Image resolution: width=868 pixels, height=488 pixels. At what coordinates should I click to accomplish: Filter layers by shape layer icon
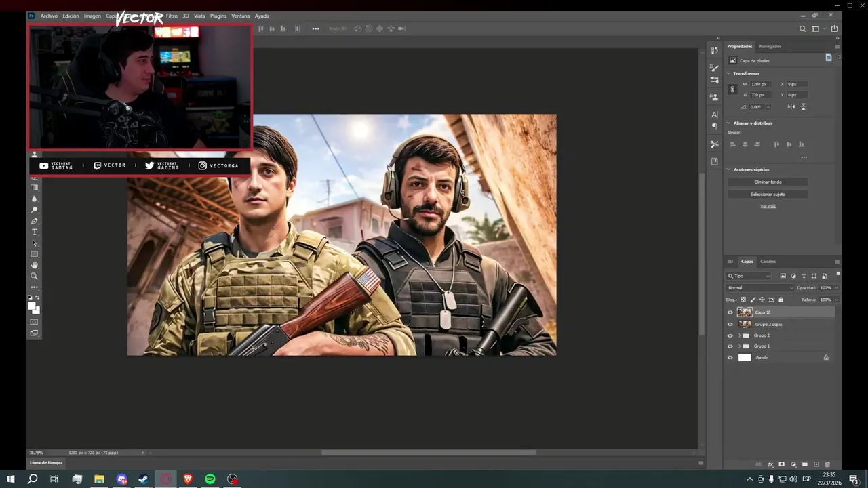click(814, 276)
